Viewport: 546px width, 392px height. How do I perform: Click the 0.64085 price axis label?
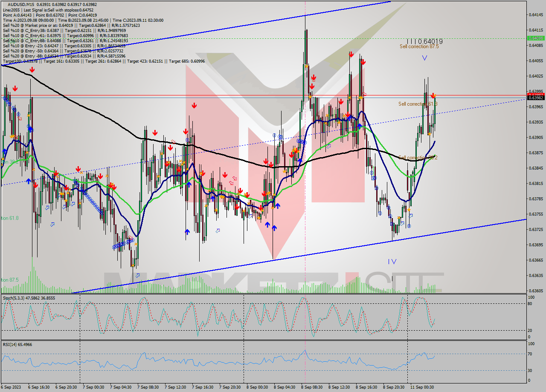point(536,45)
